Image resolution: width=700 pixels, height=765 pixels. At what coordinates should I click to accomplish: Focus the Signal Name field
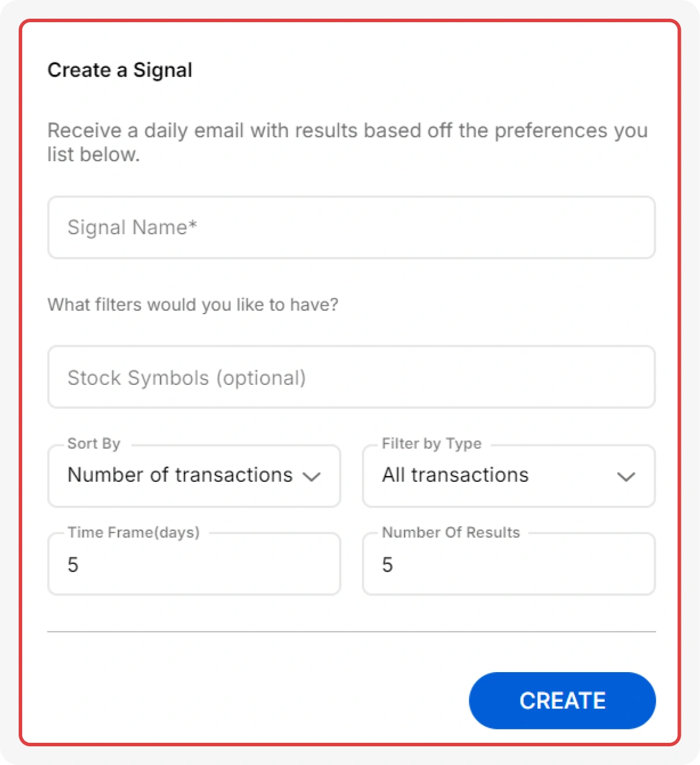point(351,228)
